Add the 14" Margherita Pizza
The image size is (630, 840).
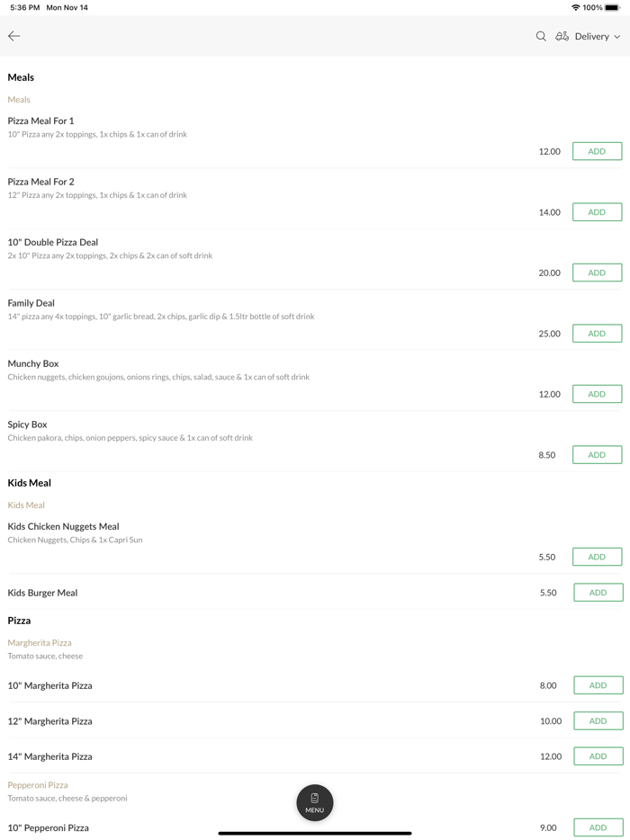tap(598, 756)
